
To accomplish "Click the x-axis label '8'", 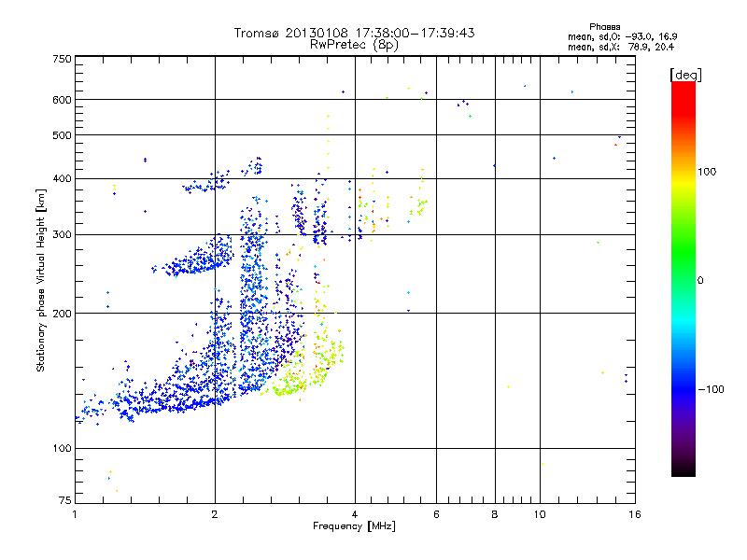I will coord(495,514).
